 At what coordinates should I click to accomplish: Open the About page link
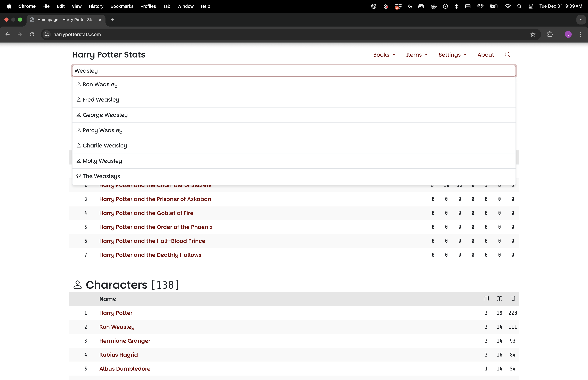485,55
